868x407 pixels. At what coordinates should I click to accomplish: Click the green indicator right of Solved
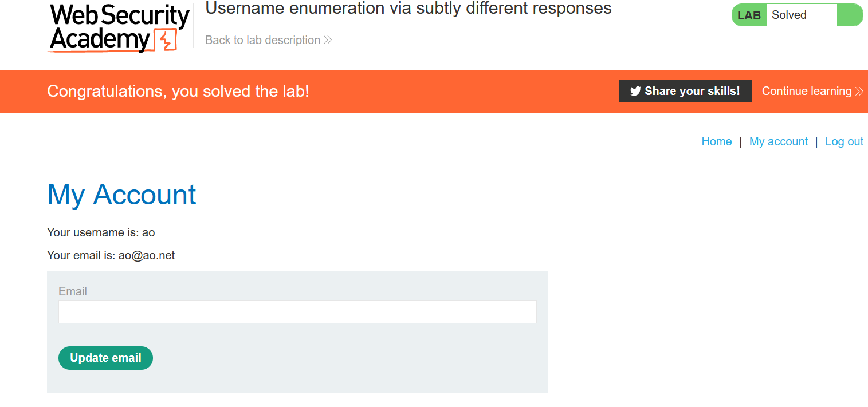850,15
